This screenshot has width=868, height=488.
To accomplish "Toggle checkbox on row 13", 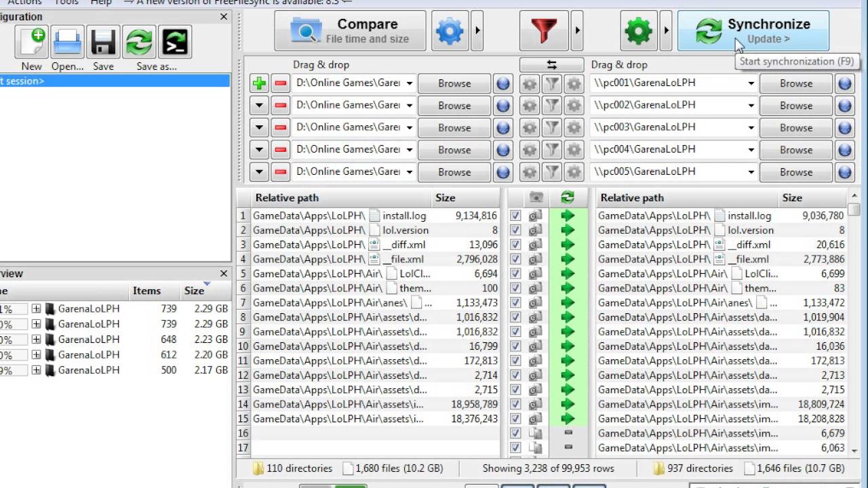I will point(515,390).
